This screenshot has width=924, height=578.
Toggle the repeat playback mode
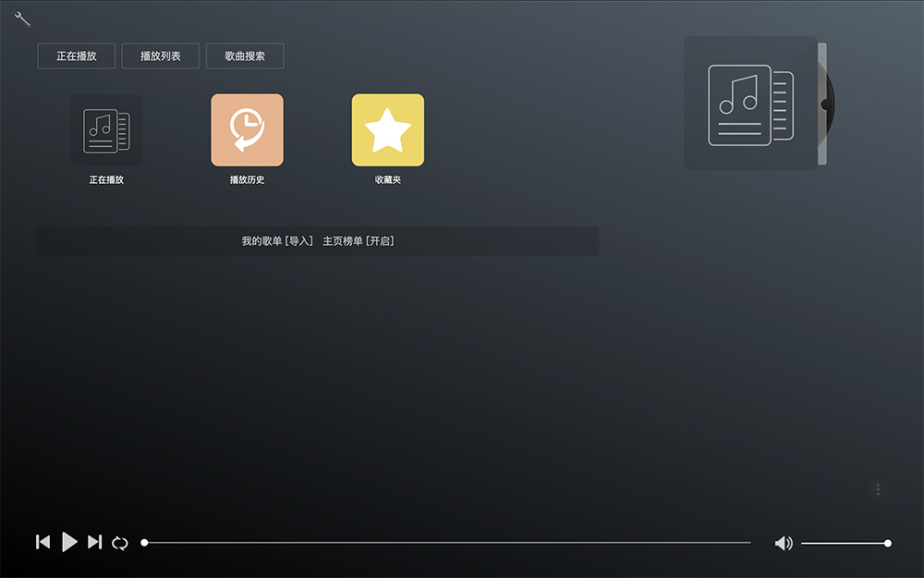[120, 543]
